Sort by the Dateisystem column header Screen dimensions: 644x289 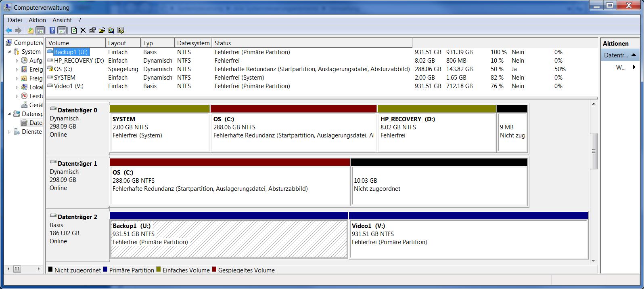[x=193, y=43]
